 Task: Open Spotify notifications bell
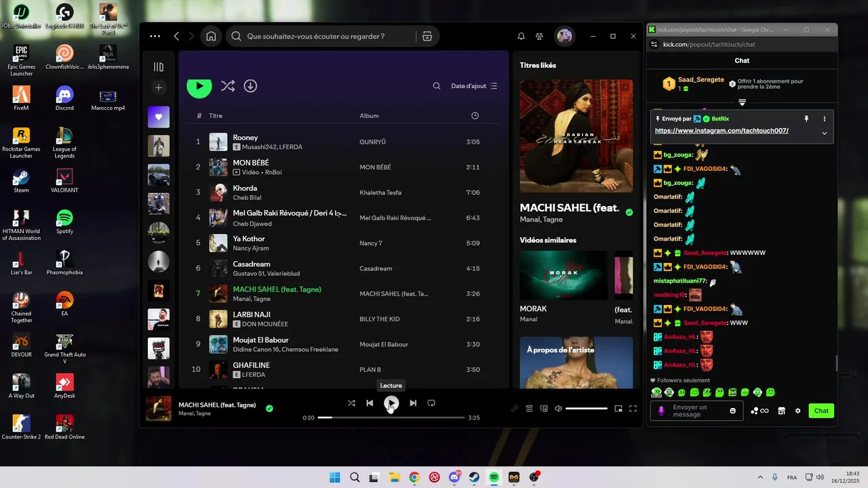click(x=521, y=37)
